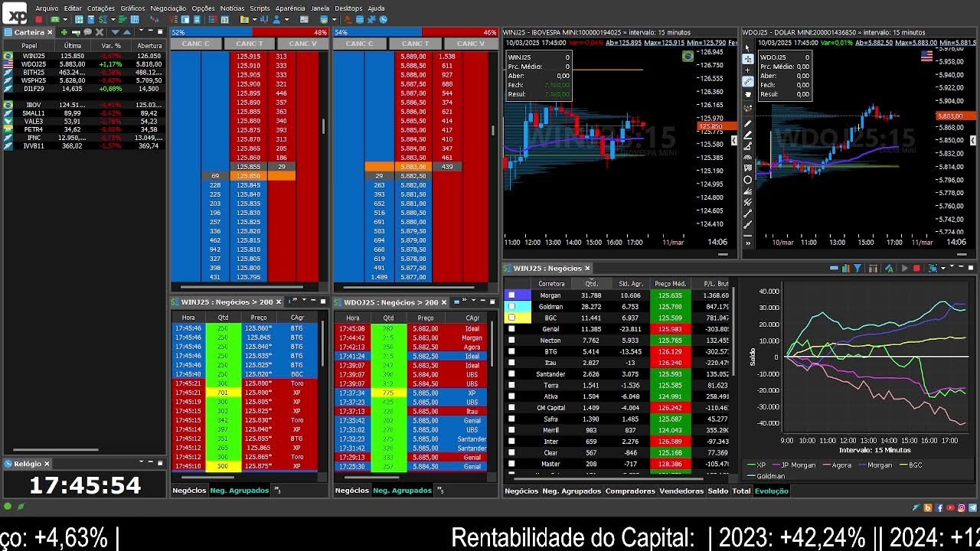
Task: Select the ellipse drawing tool in WDOJ25 chart
Action: [x=748, y=180]
